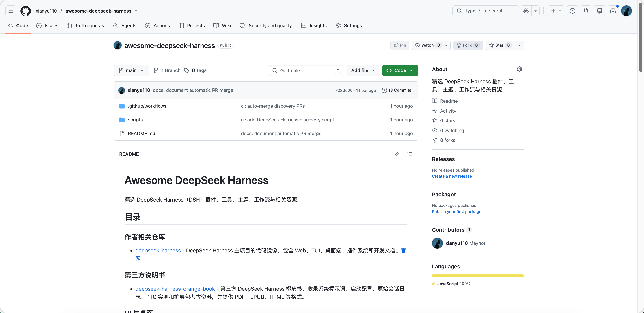Click the contributor avatar for xianyu110

[437, 243]
